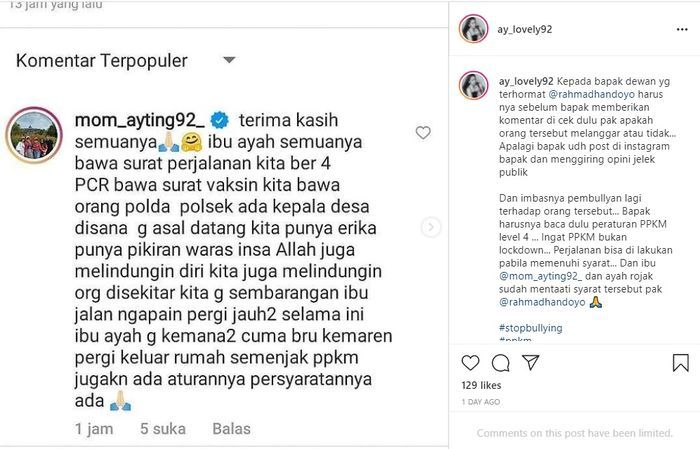
Task: Like mom_ayting92_ comment with heart
Action: coord(423,133)
